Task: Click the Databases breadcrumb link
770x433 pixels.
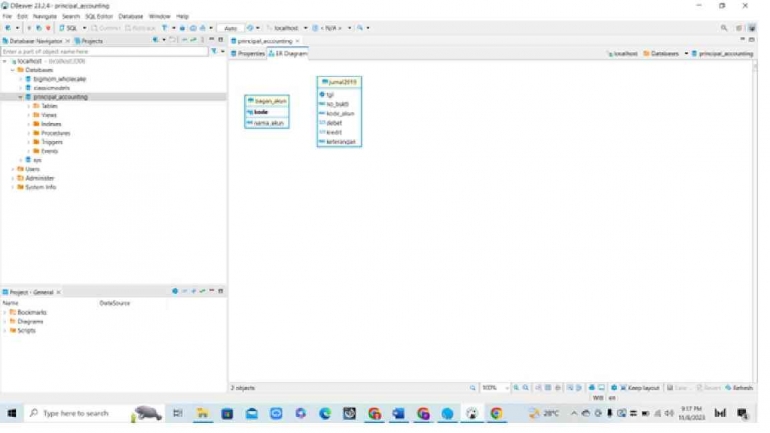Action: click(x=661, y=54)
